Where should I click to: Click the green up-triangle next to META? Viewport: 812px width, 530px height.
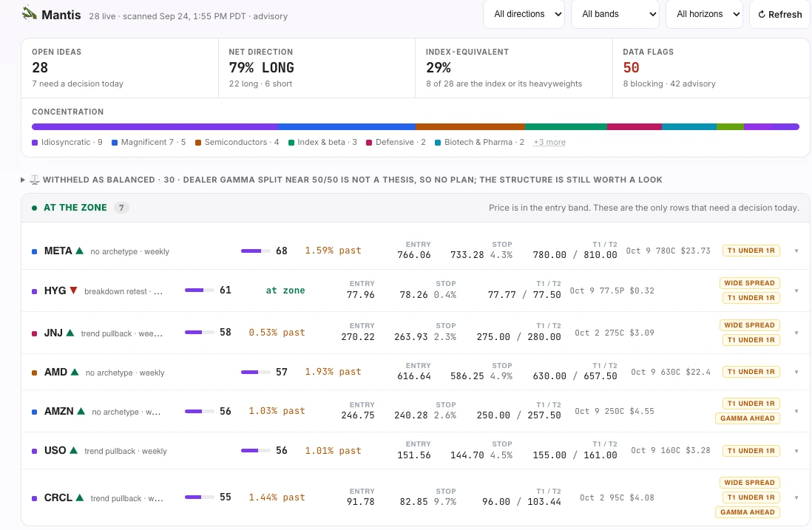coord(79,251)
